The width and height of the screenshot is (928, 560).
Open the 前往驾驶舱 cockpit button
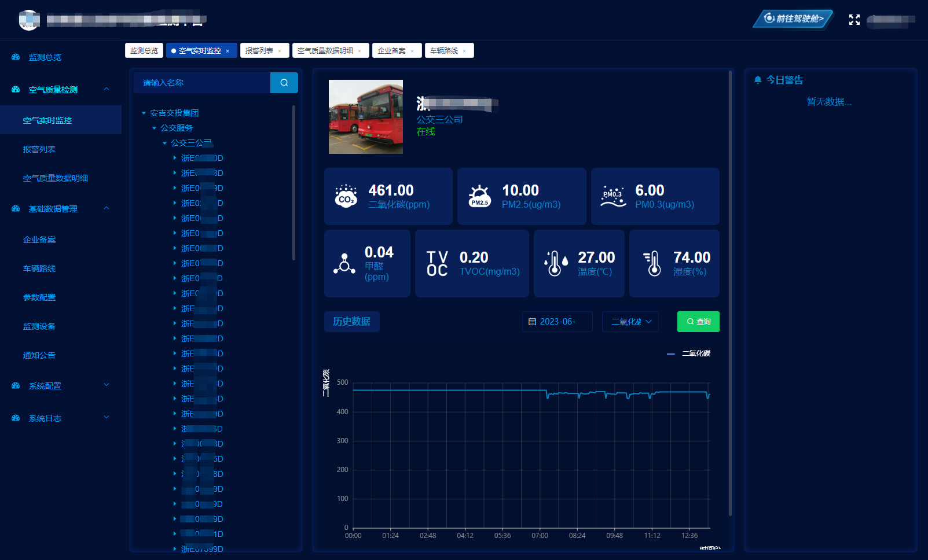coord(793,19)
